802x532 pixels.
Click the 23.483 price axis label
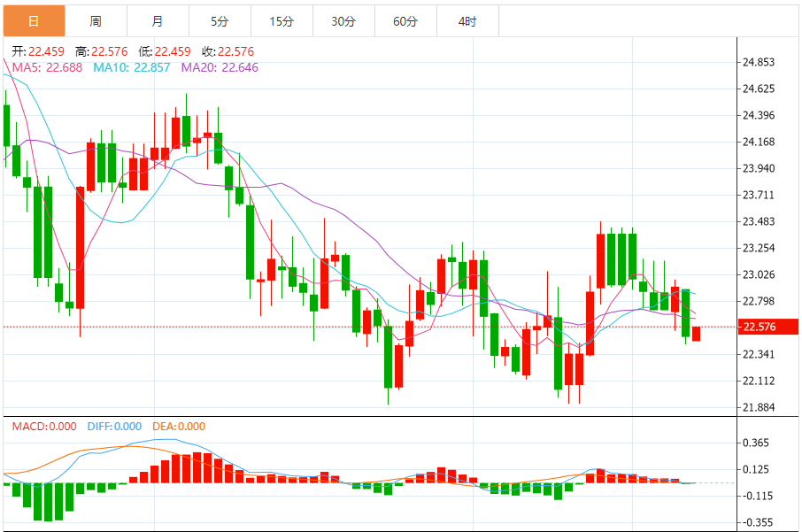click(x=759, y=221)
